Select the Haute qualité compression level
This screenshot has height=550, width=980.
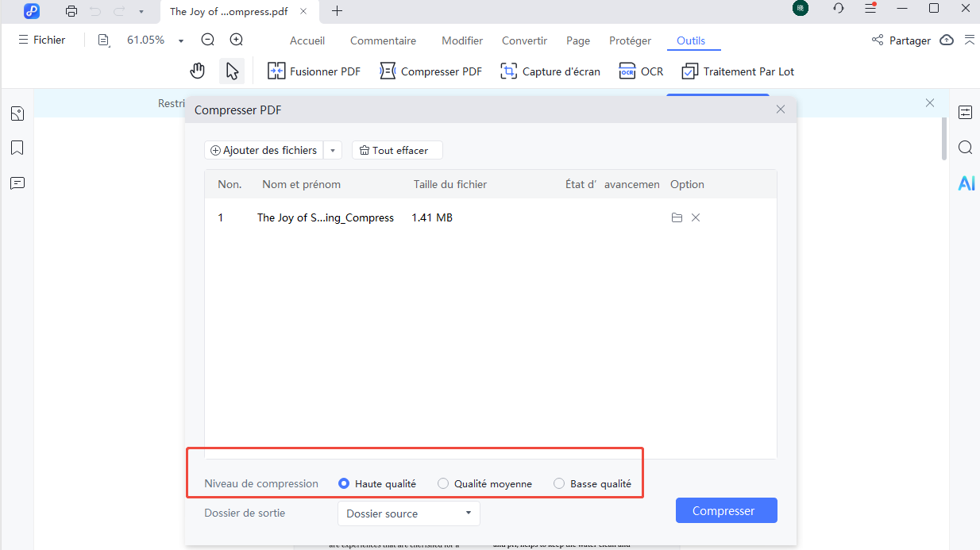[x=344, y=483]
